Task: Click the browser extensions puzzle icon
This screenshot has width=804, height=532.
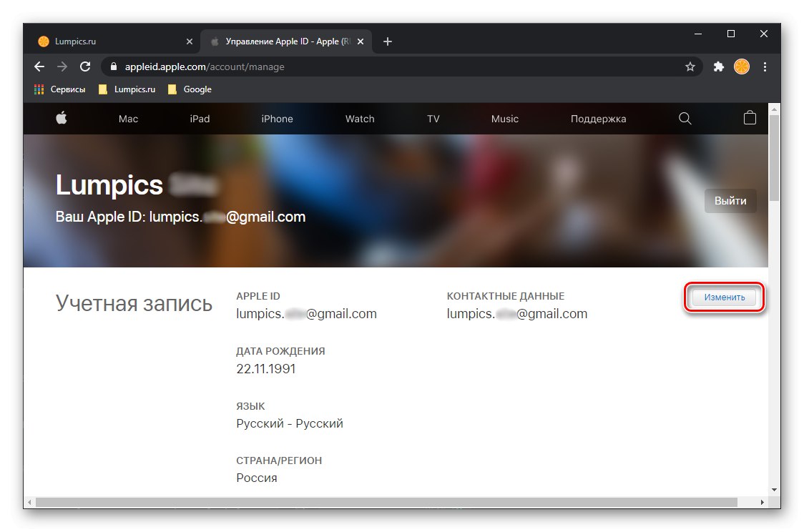Action: [x=717, y=66]
